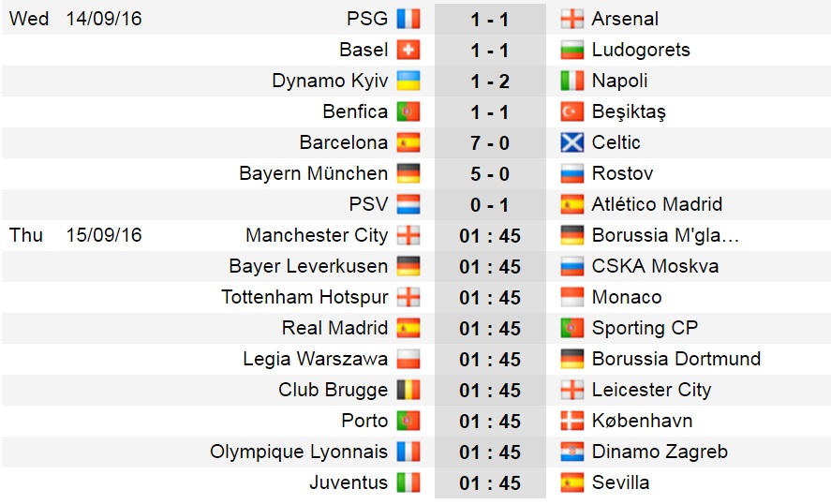Click the Ukrainian flag next to Dynamo Kyiv
This screenshot has height=504, width=831.
(x=408, y=81)
